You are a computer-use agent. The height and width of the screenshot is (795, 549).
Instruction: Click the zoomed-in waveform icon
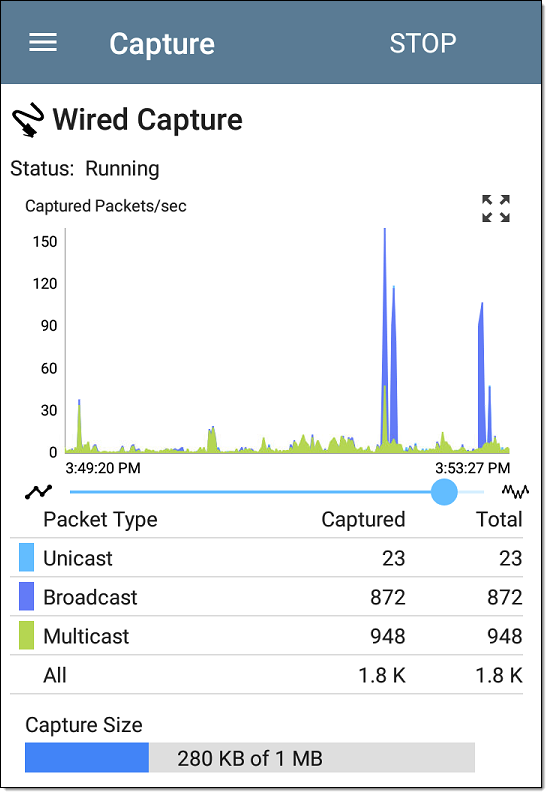[x=515, y=491]
